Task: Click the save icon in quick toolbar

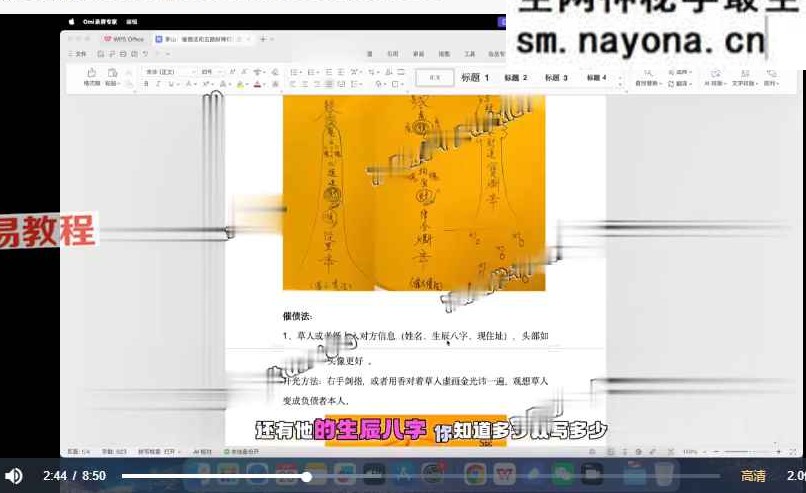Action: (x=101, y=53)
